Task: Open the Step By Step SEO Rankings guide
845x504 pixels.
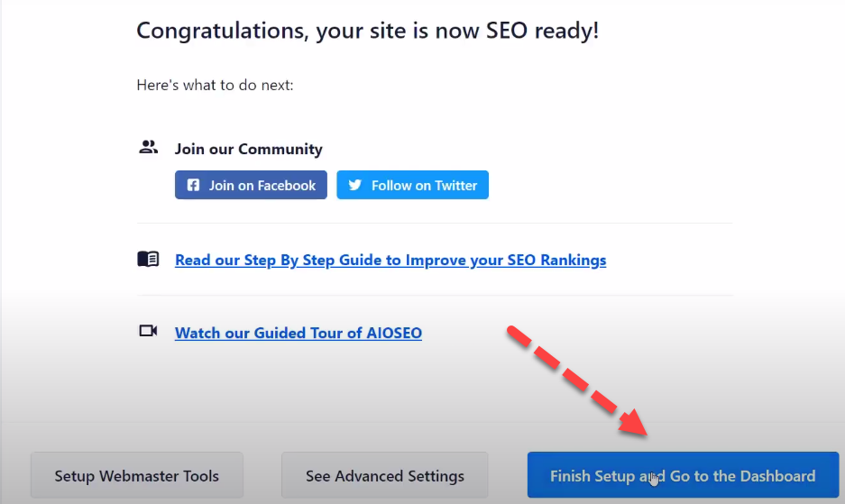Action: (x=390, y=260)
